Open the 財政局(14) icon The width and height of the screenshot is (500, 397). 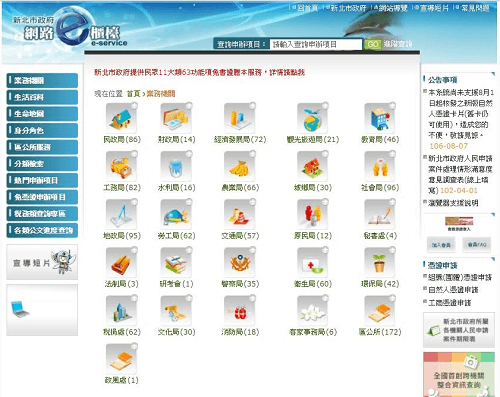(x=176, y=118)
